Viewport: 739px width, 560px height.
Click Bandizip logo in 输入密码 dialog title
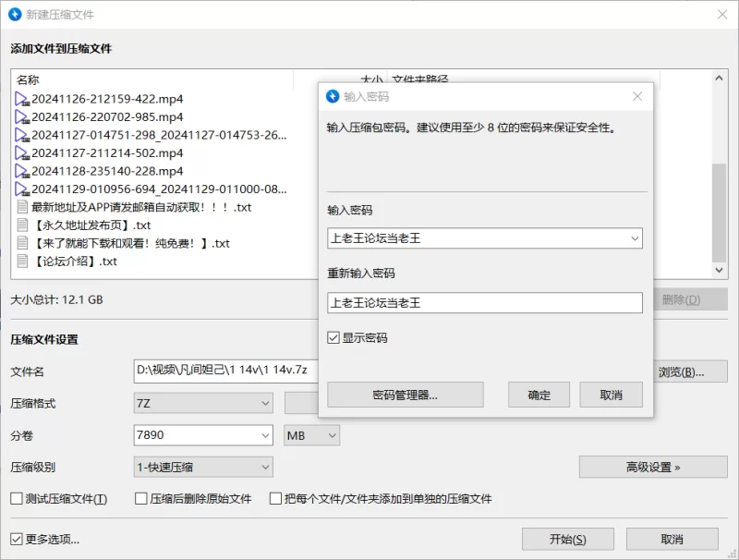coord(333,96)
